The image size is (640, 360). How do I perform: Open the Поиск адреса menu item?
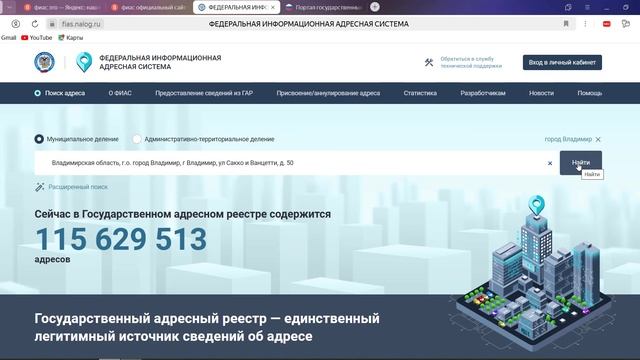pos(65,93)
